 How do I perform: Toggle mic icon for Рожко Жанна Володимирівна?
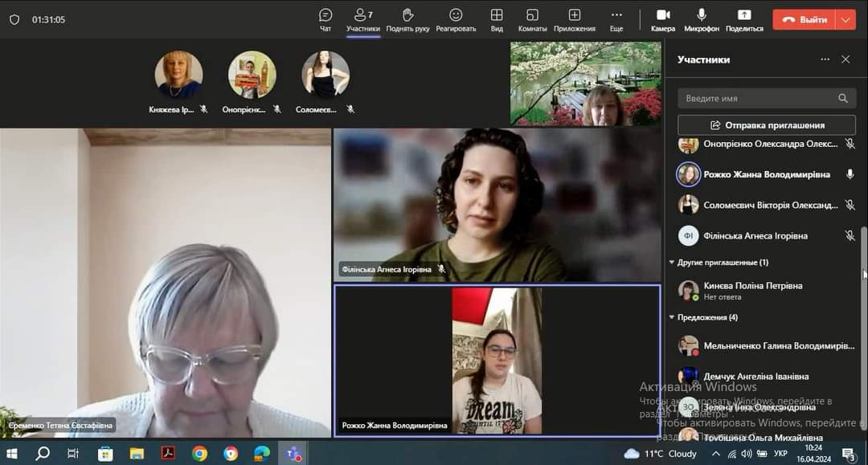(x=850, y=174)
